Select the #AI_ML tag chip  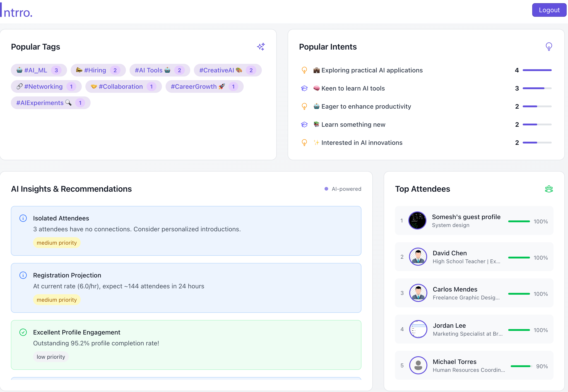[x=39, y=70]
